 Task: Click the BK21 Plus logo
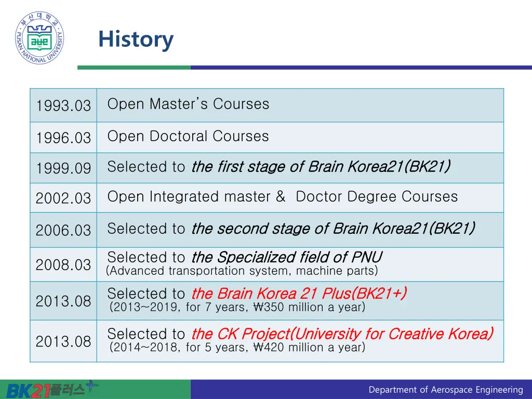tap(52, 389)
